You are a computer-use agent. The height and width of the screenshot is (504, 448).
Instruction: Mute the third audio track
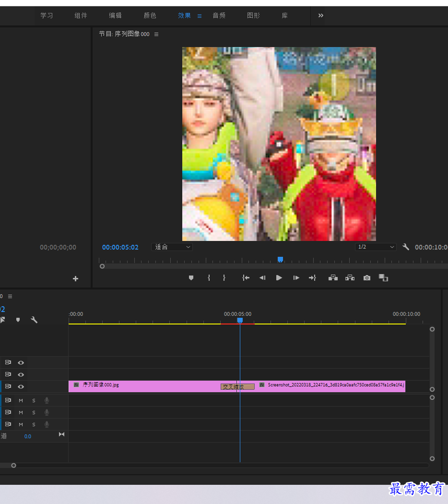tap(21, 424)
